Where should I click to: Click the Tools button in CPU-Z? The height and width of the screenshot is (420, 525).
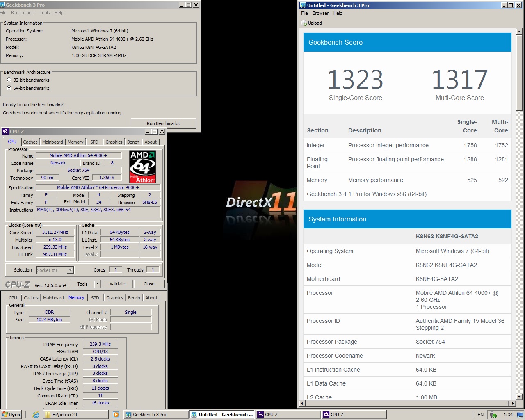(x=82, y=284)
